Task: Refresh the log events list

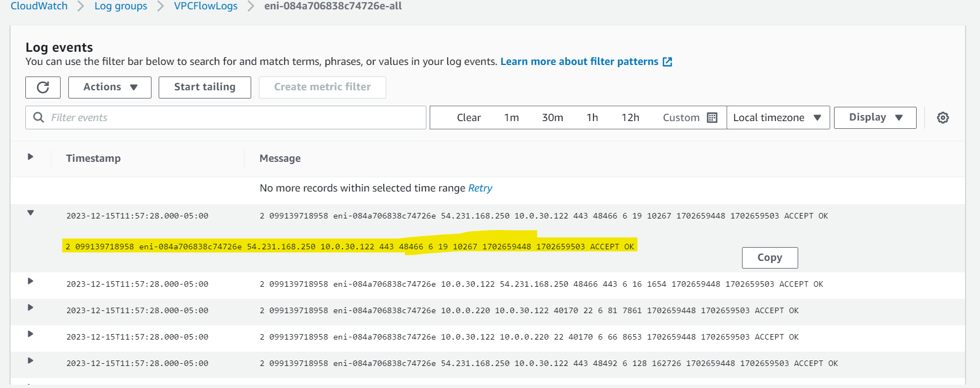Action: 43,88
